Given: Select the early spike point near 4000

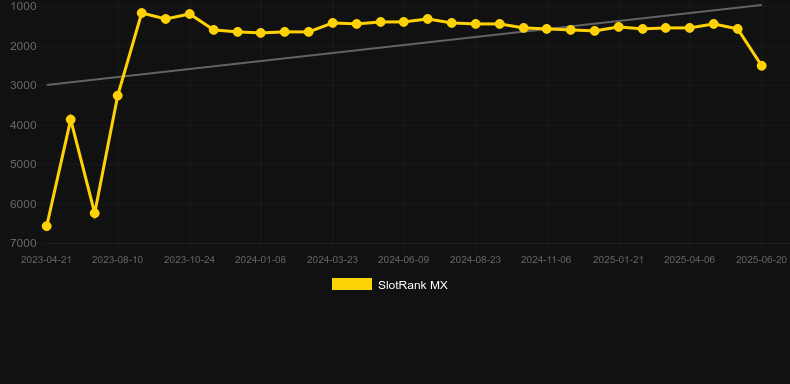Looking at the screenshot, I should click(x=71, y=119).
